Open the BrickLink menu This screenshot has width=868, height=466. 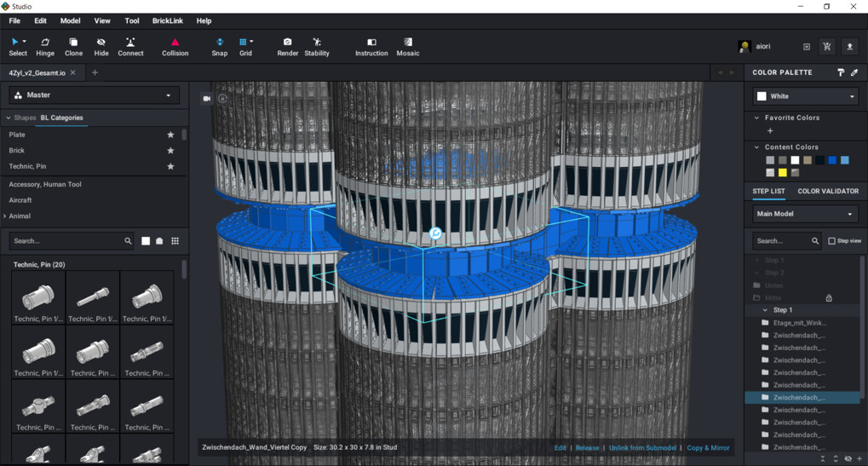click(167, 20)
